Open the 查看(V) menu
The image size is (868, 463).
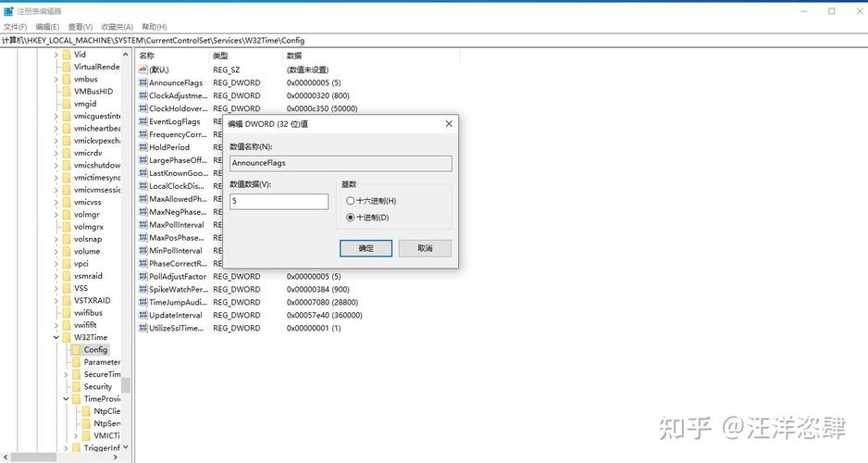point(81,27)
